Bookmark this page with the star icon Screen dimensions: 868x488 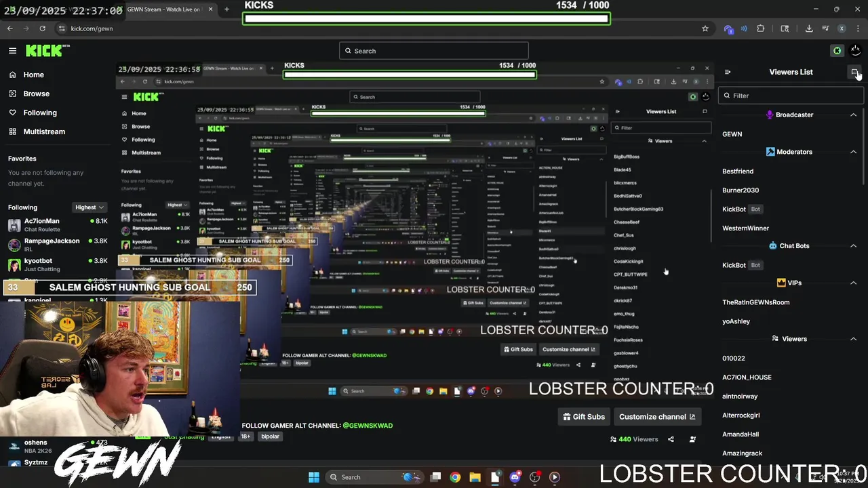(705, 28)
